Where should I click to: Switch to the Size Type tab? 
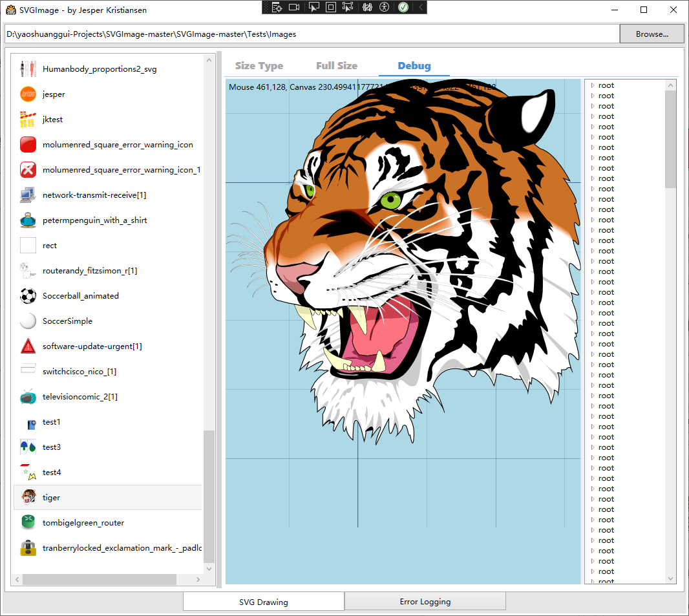(259, 66)
